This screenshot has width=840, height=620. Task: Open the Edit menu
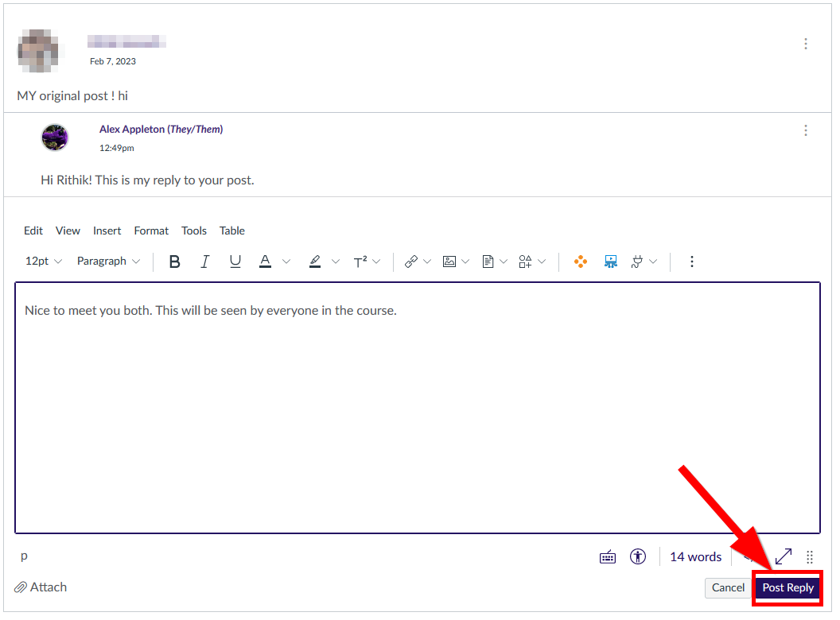click(x=33, y=231)
